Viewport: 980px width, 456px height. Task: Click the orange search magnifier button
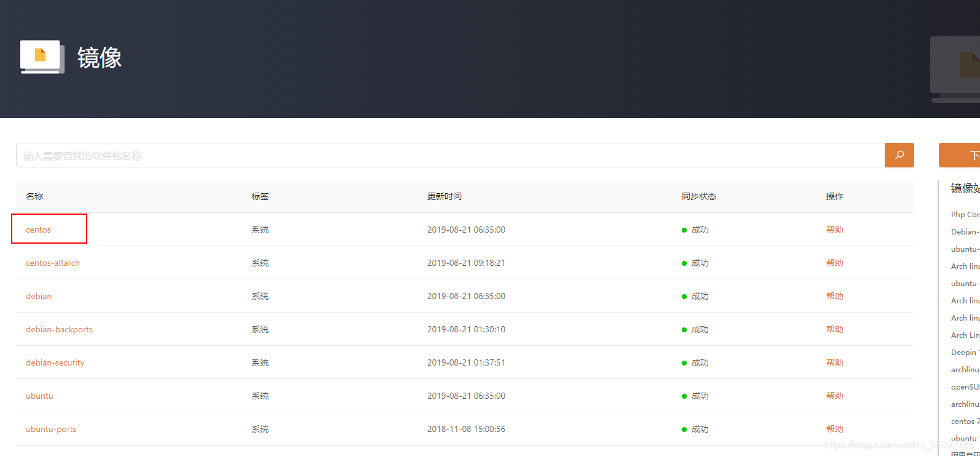tap(899, 155)
